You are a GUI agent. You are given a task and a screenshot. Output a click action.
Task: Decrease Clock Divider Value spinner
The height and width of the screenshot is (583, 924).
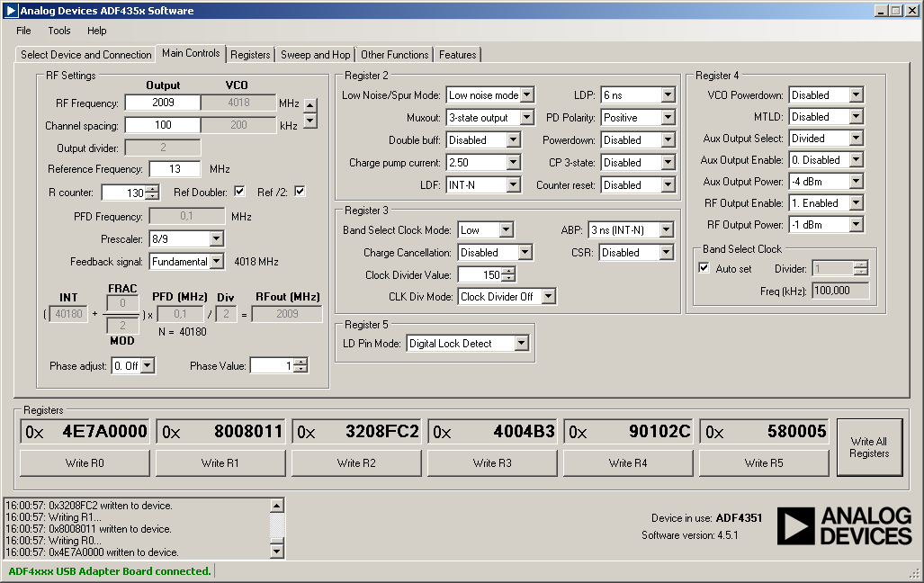click(x=509, y=278)
